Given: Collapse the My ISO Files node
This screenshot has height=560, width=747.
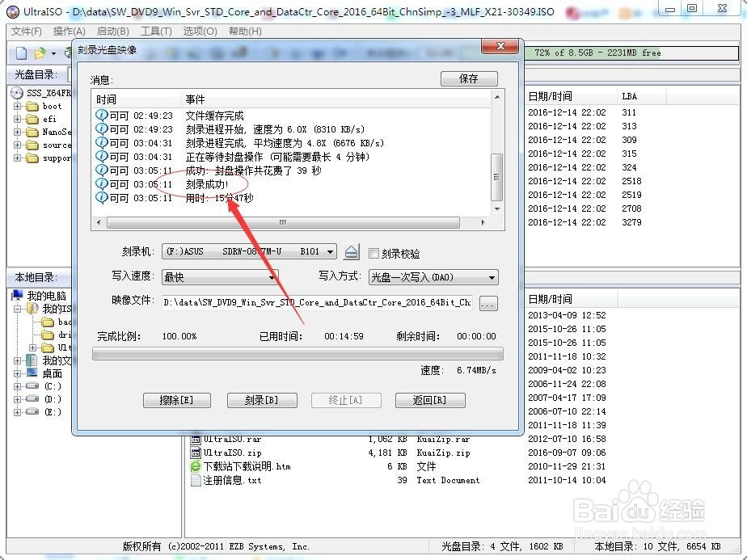Looking at the screenshot, I should 17,309.
